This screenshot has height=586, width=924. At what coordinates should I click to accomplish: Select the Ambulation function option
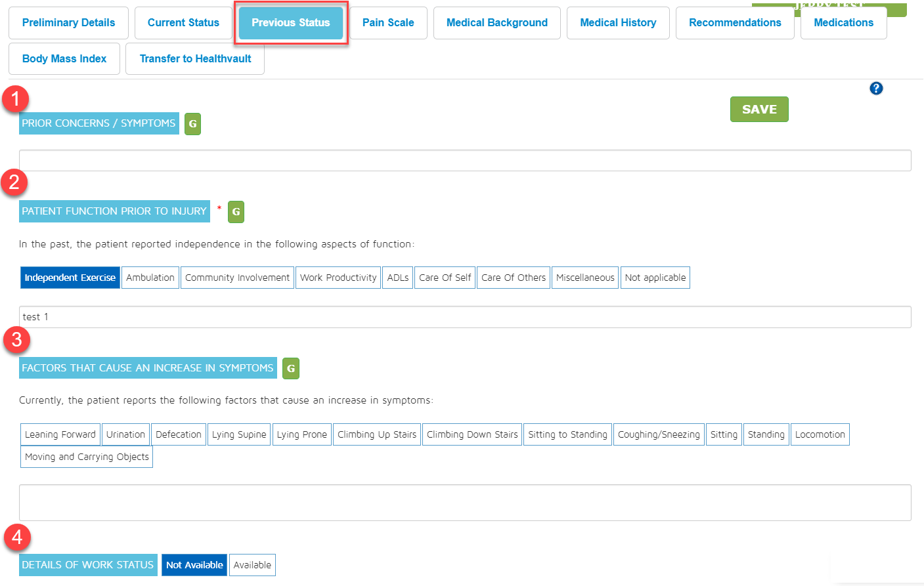(x=150, y=278)
